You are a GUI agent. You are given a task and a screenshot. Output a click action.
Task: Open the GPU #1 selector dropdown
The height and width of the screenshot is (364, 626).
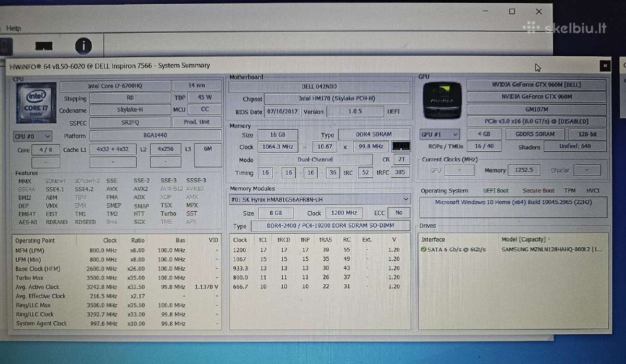point(440,134)
